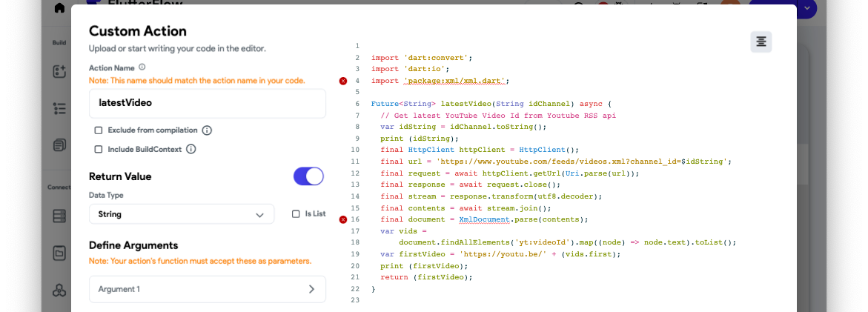Image resolution: width=868 pixels, height=312 pixels.
Task: Click the underlined 'package:xml/xml.dart' import
Action: (x=454, y=81)
